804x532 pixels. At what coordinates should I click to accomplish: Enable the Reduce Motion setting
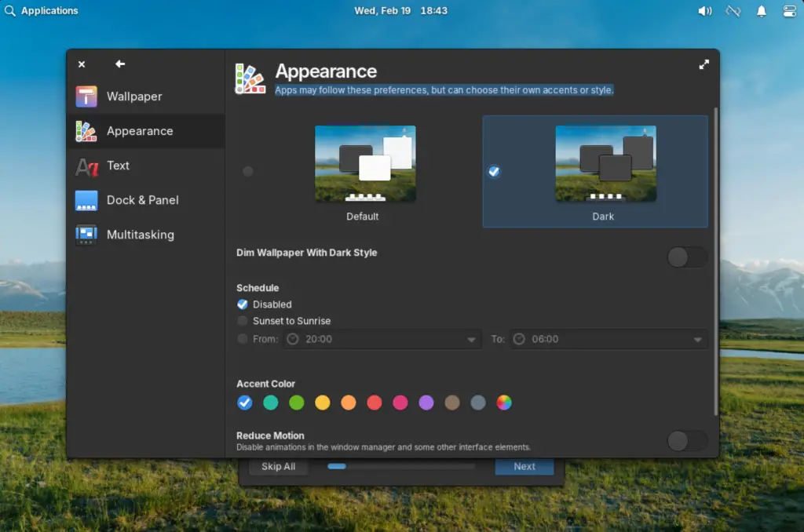pyautogui.click(x=687, y=441)
